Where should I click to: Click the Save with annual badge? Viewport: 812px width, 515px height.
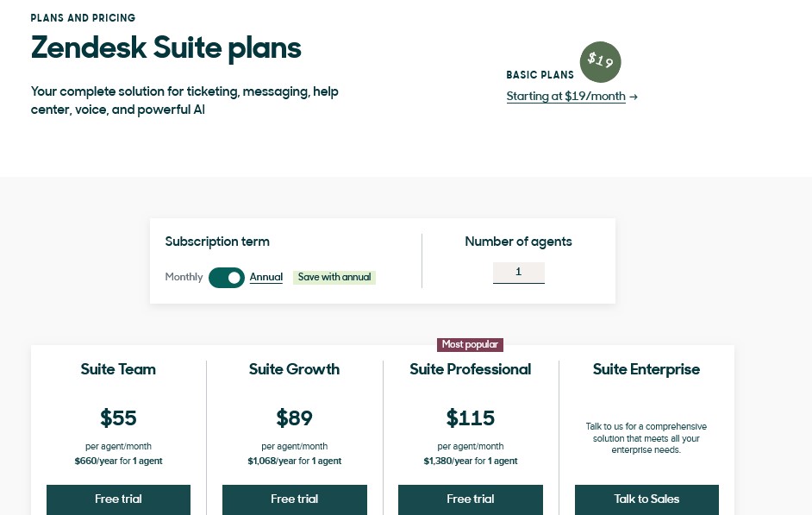[x=334, y=277]
